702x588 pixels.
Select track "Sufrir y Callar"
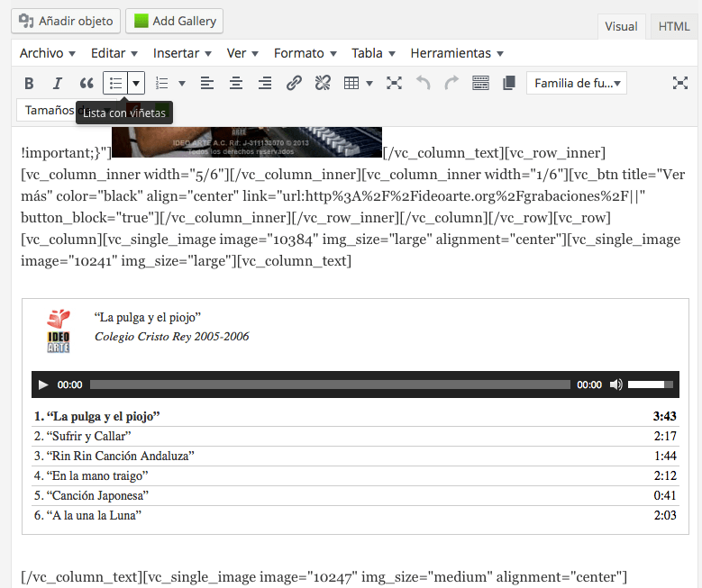355,437
